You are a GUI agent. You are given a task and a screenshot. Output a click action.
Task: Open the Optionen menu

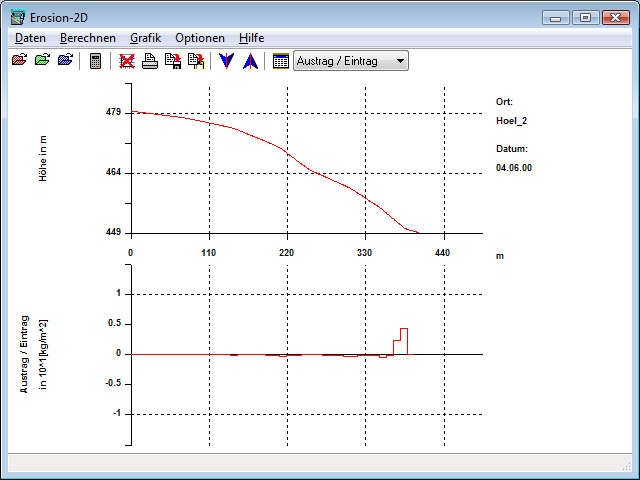click(x=199, y=37)
